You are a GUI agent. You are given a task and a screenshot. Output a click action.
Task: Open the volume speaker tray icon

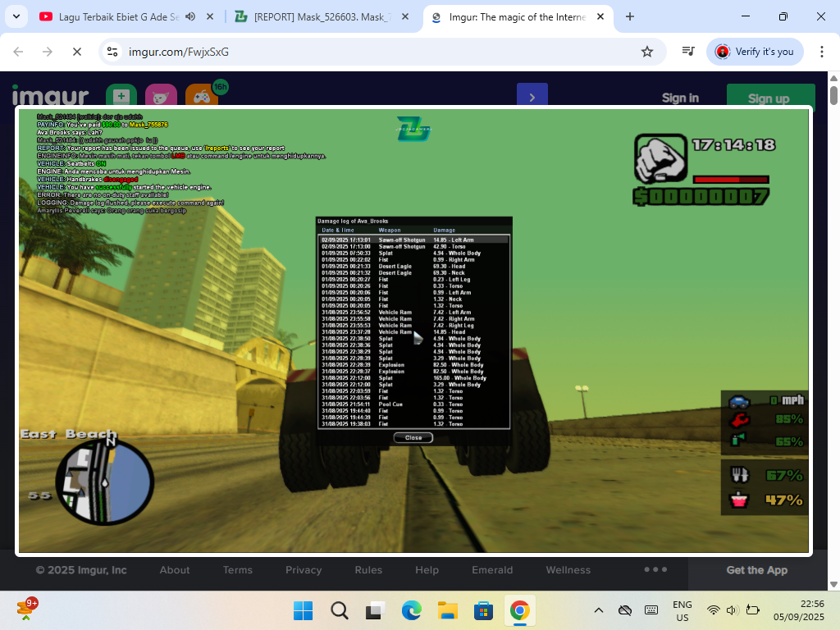tap(733, 610)
